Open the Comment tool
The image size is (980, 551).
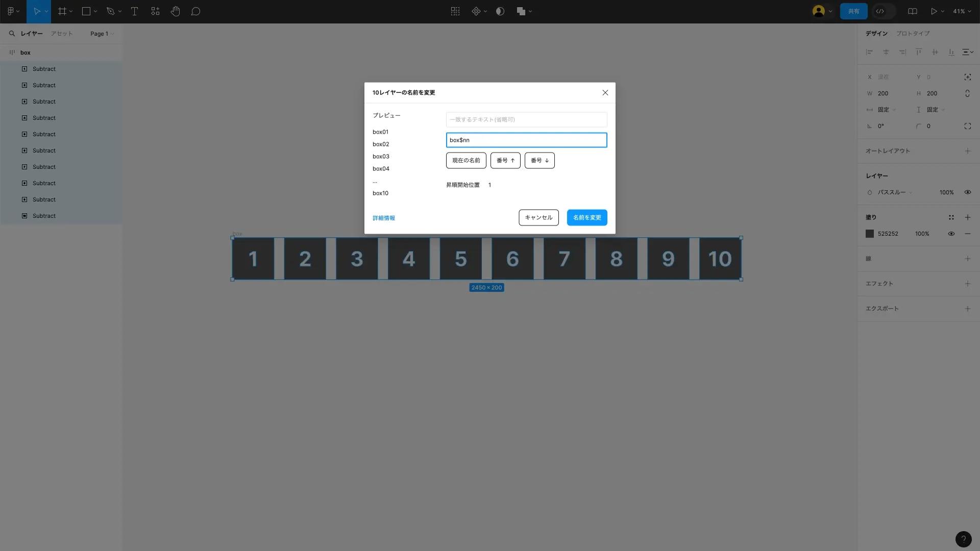[195, 11]
